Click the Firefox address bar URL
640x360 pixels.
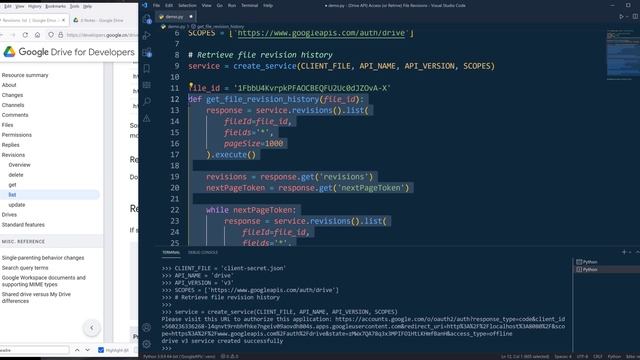[x=102, y=35]
